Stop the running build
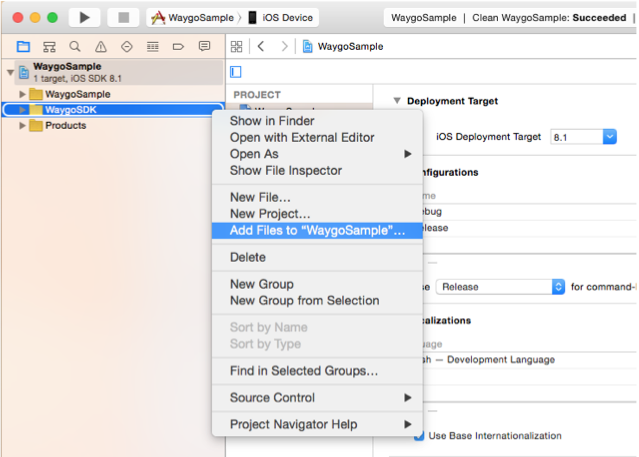The image size is (639, 457). click(x=123, y=18)
